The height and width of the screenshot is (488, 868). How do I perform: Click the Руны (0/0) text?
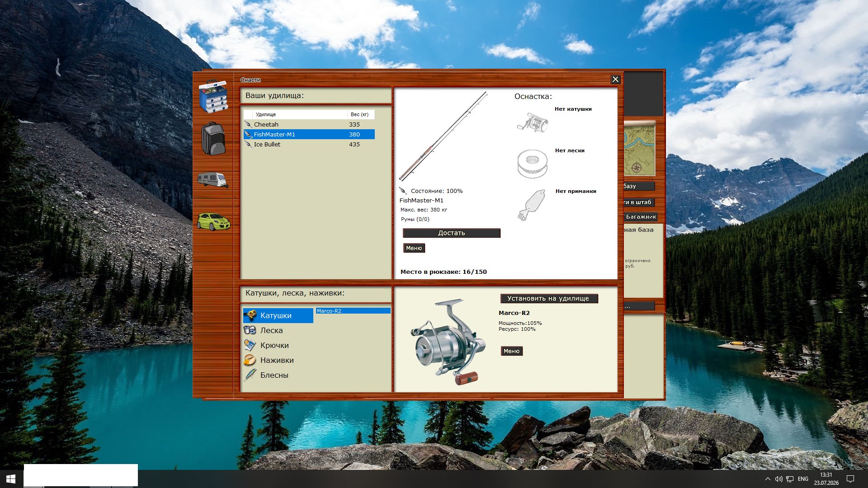[415, 219]
